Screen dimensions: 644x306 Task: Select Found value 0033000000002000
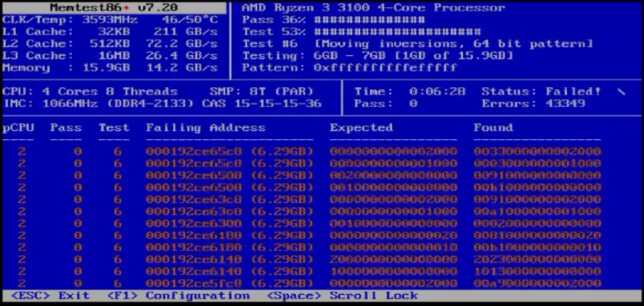click(x=537, y=151)
